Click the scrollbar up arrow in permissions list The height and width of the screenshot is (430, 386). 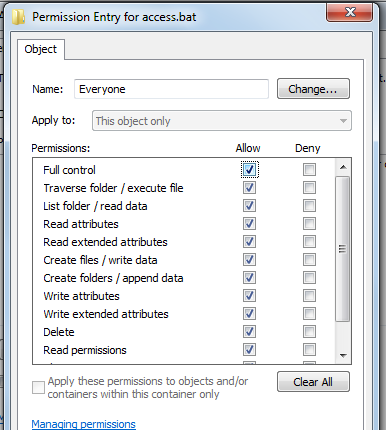coord(343,167)
